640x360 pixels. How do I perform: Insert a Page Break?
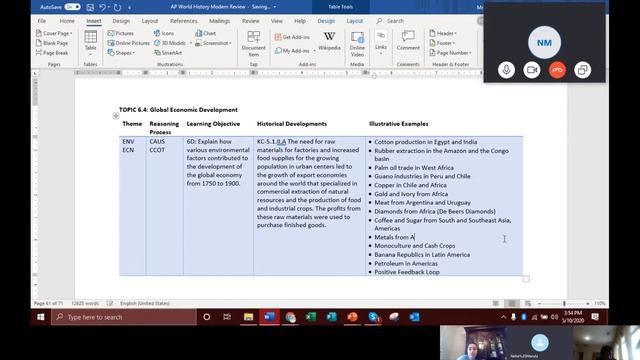click(x=52, y=53)
